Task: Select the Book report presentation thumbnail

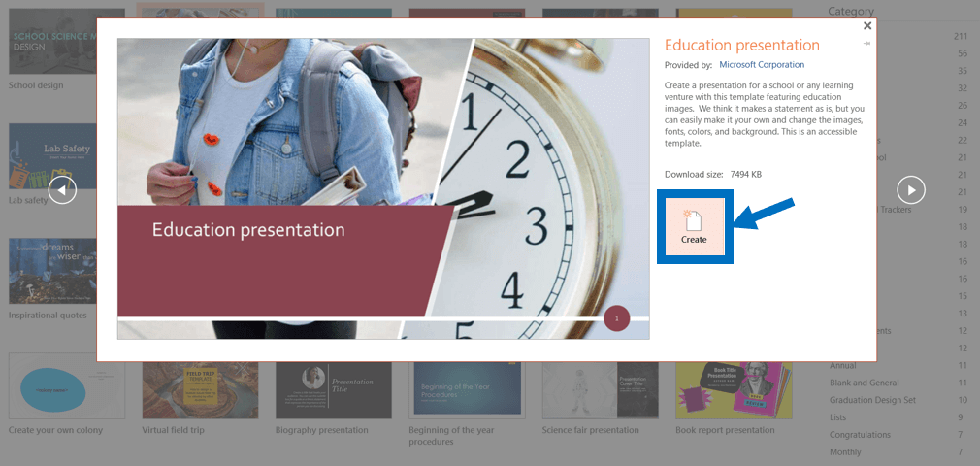Action: pos(734,390)
